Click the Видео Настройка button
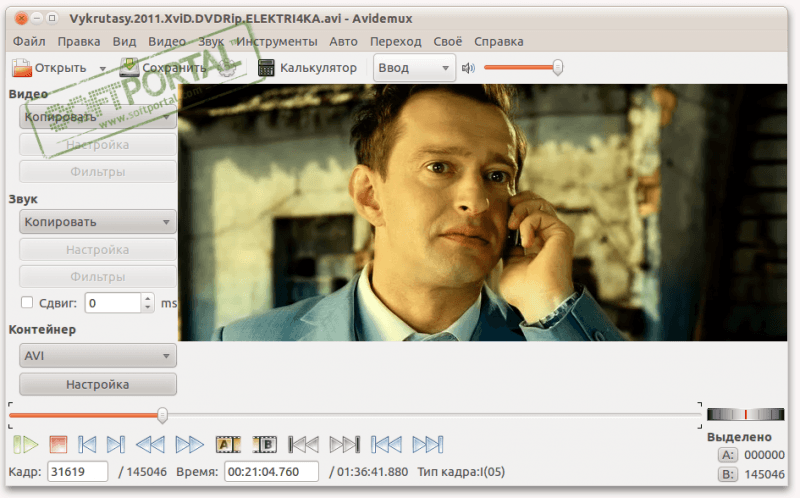800x498 pixels. [x=98, y=145]
